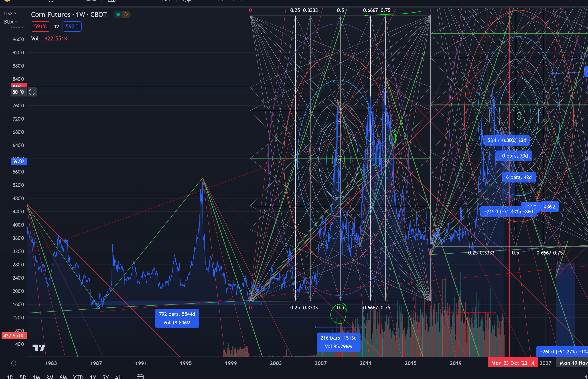Click the plus icon beside price 801'0
This screenshot has width=588, height=379.
pos(32,92)
